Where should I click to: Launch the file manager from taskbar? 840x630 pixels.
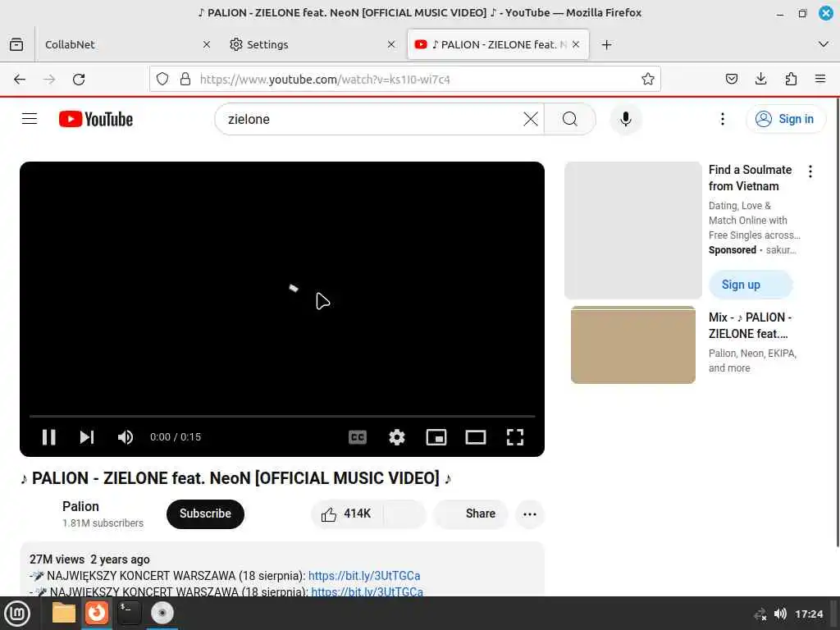[64, 613]
